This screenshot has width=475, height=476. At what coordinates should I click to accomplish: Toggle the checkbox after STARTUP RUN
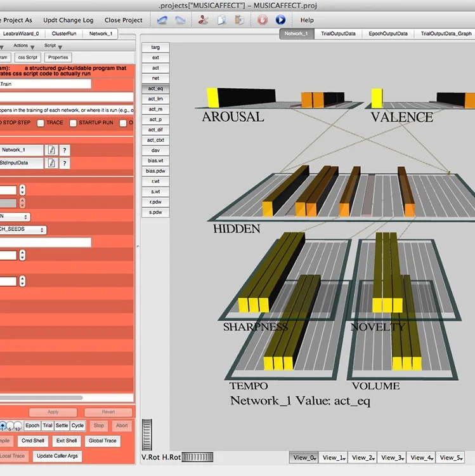coord(123,123)
